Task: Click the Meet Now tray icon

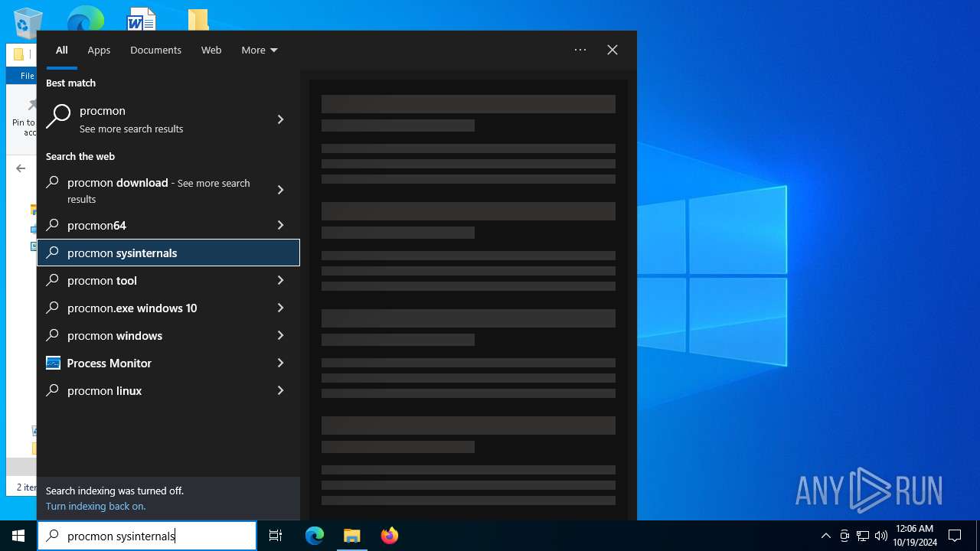Action: (844, 536)
